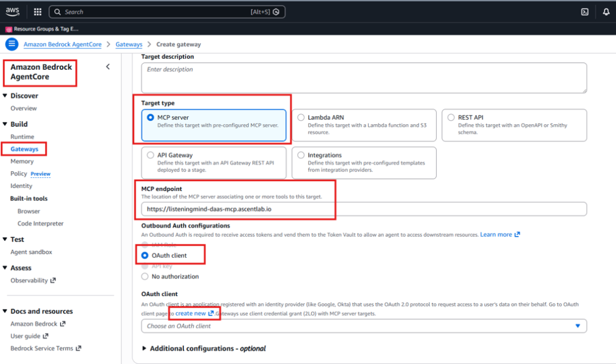
Task: Open Gateways in the sidebar
Action: (24, 149)
